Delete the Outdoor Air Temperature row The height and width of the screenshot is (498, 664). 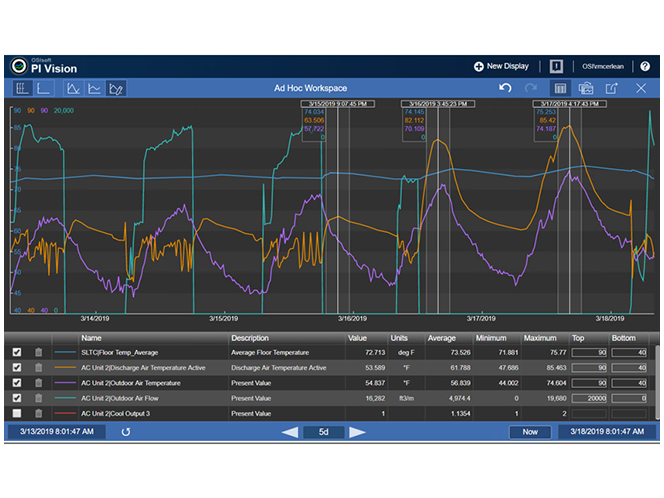(x=39, y=383)
